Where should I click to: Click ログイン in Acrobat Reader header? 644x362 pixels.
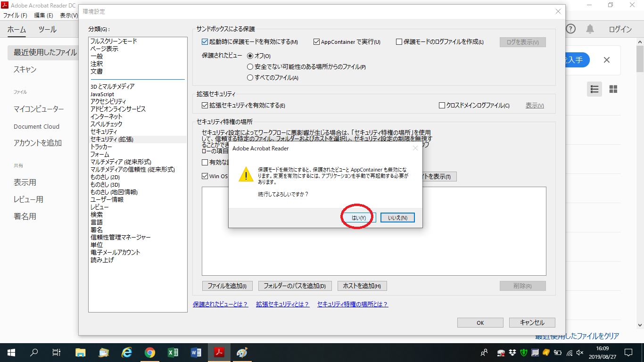(620, 29)
